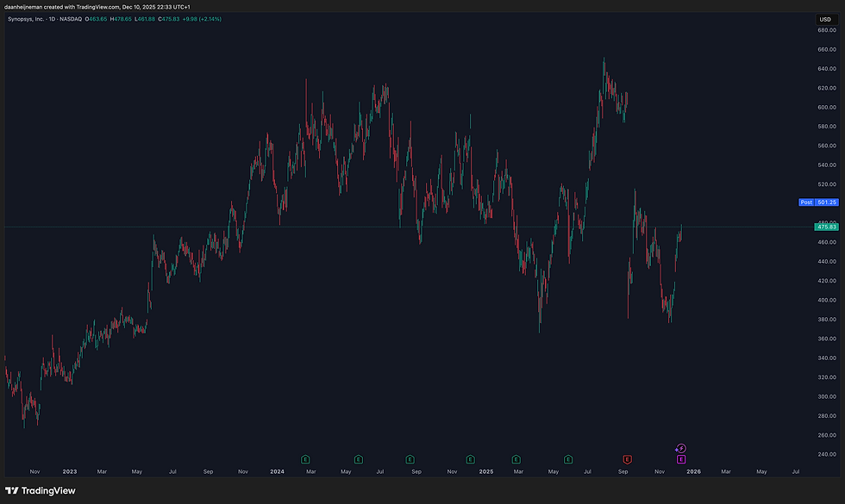
Task: Click the 260.00 price axis label
Action: pos(827,435)
